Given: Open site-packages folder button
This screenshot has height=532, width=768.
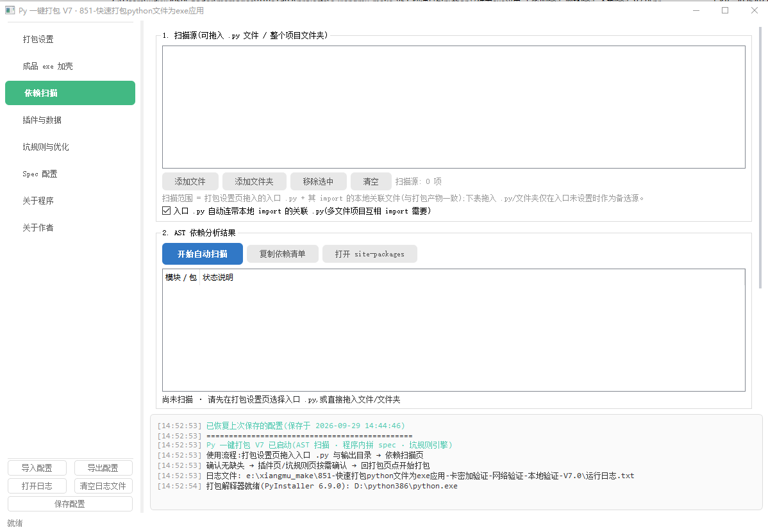Looking at the screenshot, I should tap(370, 254).
